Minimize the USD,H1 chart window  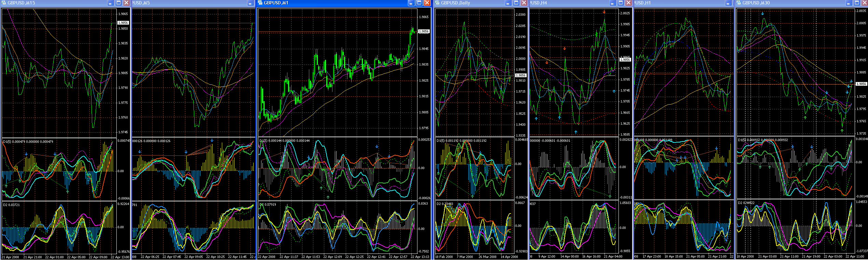coord(728,3)
